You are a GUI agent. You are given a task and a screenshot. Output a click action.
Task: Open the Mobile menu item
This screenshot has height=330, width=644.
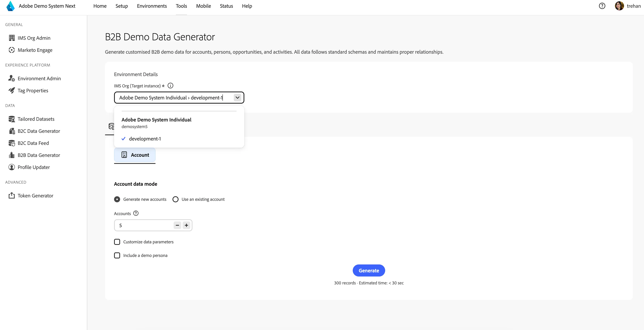click(x=203, y=6)
